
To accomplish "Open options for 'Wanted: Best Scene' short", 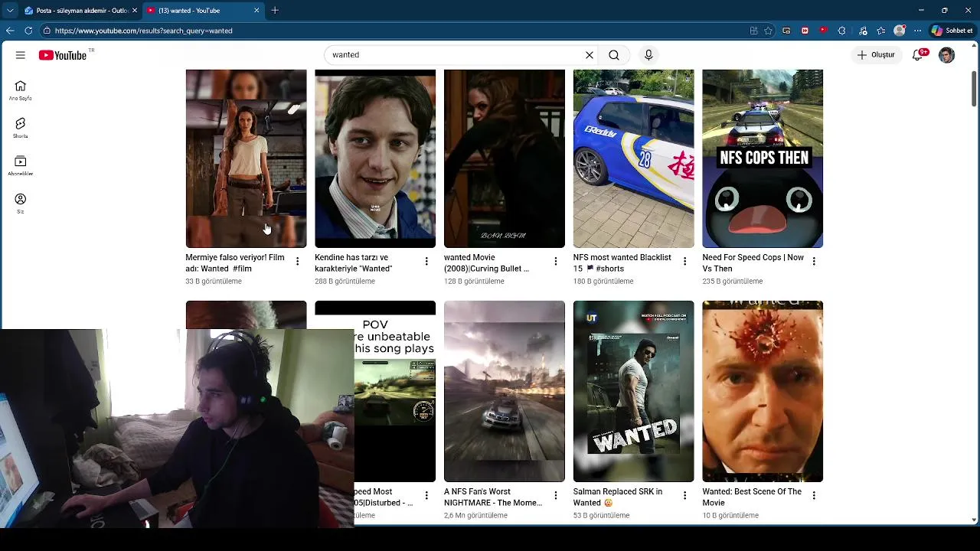I will 814,496.
